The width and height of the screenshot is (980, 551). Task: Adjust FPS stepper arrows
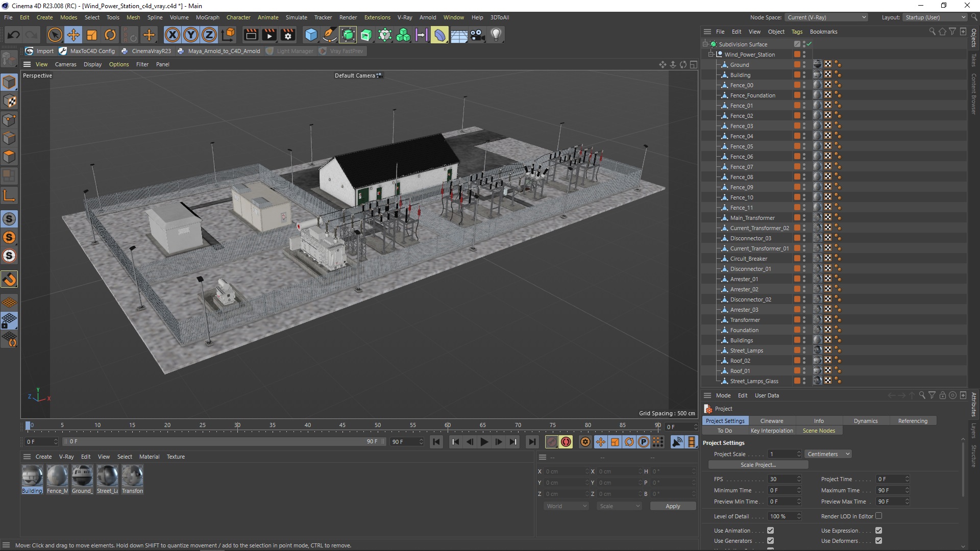pyautogui.click(x=799, y=479)
